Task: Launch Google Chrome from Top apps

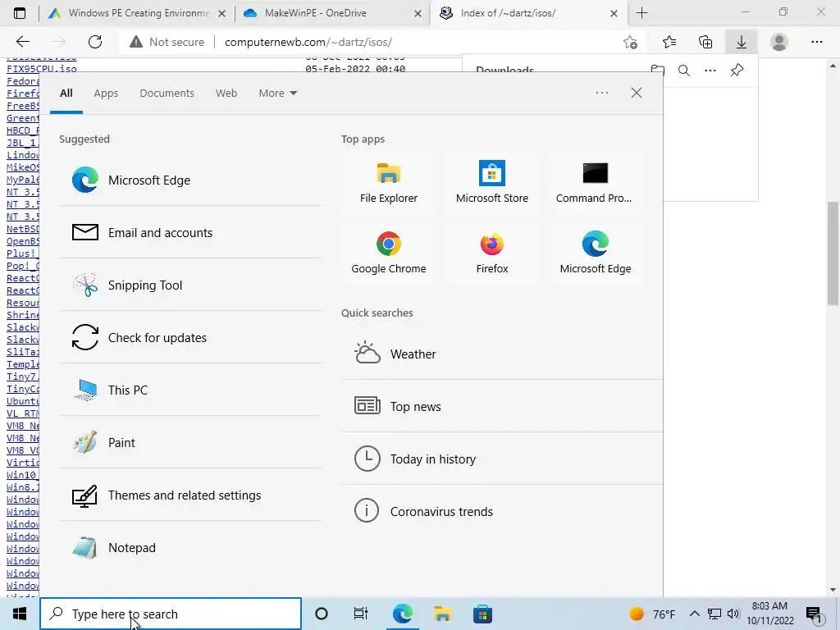Action: [388, 253]
